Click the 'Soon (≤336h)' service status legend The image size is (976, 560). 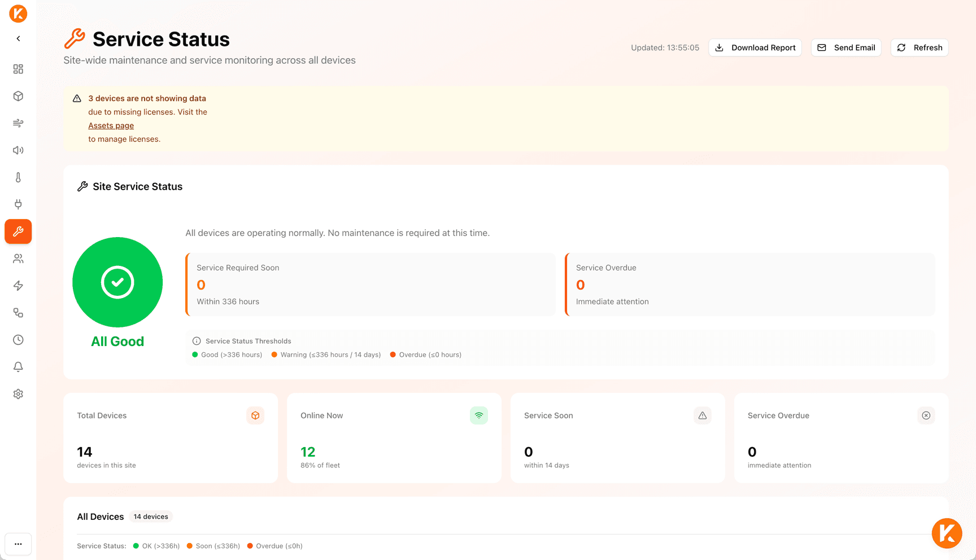point(213,546)
